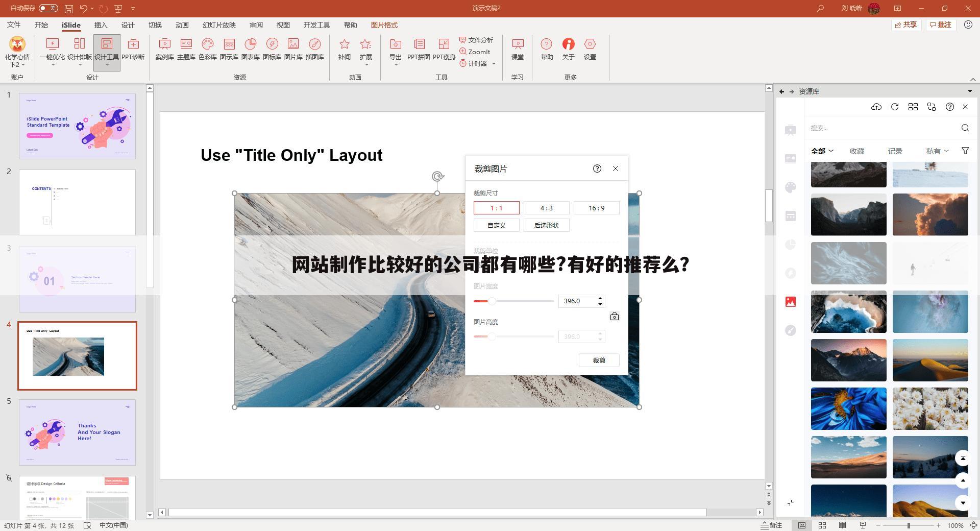
Task: Open the 私有 dropdown filter
Action: coord(937,151)
